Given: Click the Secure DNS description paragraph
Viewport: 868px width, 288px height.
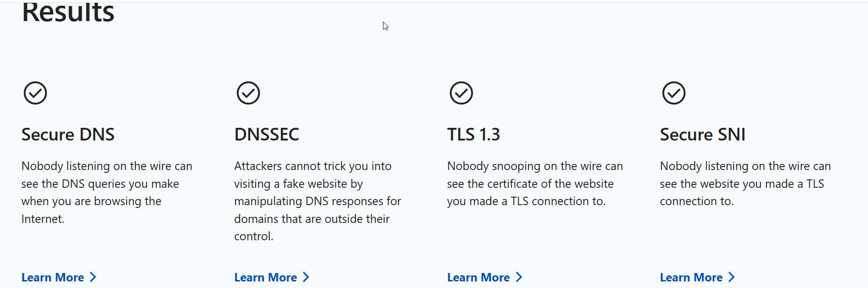Looking at the screenshot, I should (107, 192).
